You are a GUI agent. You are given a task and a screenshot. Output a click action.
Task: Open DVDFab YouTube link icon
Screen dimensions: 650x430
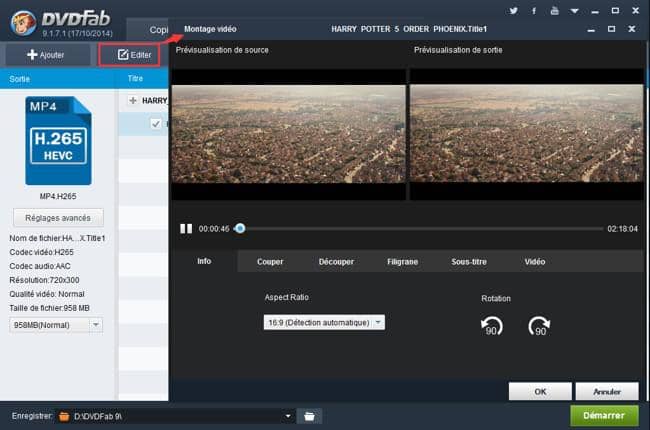tap(554, 11)
